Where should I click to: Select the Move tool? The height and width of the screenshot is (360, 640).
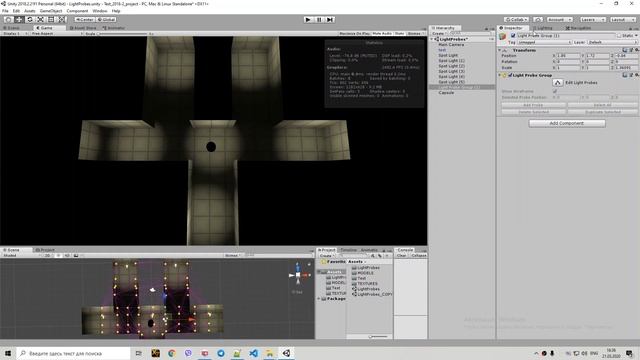19,20
